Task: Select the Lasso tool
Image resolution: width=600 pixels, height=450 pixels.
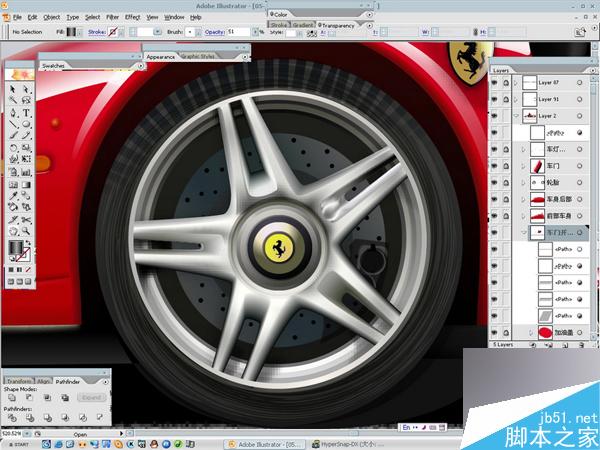Action: [26, 100]
